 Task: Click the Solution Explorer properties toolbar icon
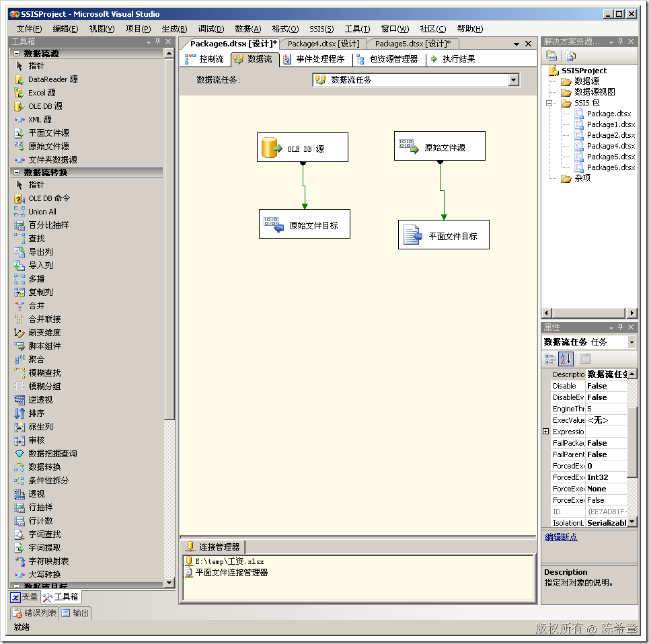pyautogui.click(x=551, y=56)
